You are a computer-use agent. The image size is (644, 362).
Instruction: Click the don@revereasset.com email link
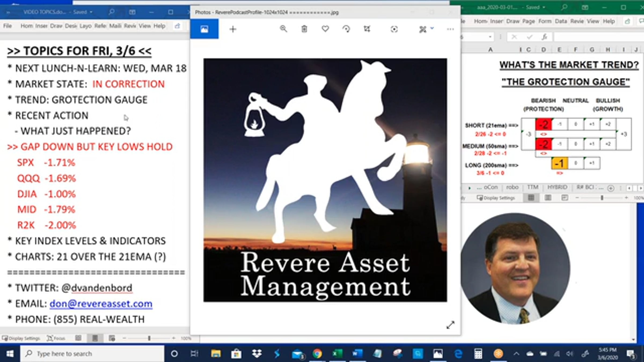(x=101, y=304)
